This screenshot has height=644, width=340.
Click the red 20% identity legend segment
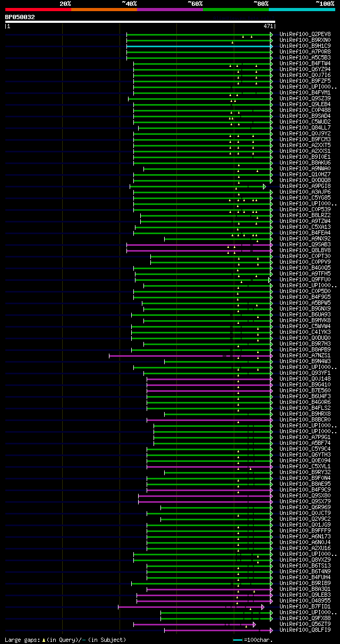coord(38,10)
